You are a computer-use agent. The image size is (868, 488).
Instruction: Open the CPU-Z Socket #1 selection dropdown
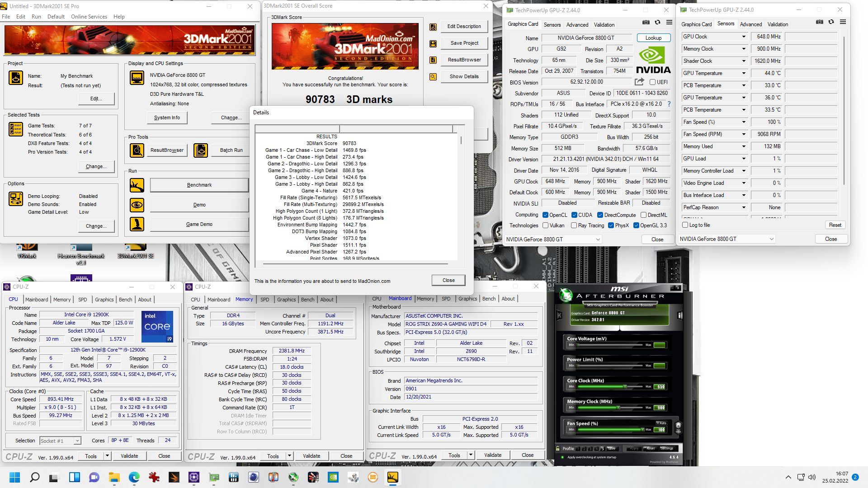click(x=77, y=441)
